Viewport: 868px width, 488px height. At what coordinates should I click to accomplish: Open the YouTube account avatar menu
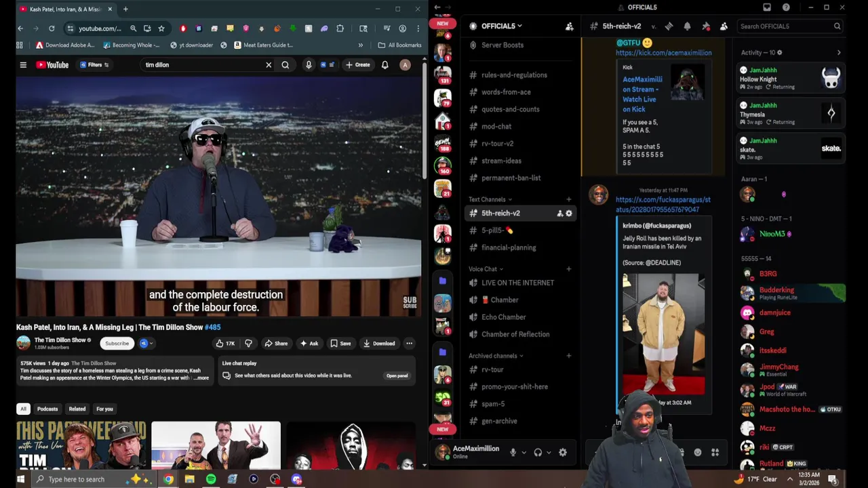[x=405, y=65]
